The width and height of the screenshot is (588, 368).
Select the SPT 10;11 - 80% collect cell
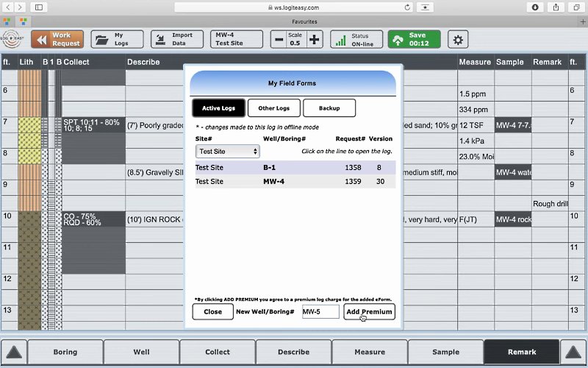pyautogui.click(x=93, y=125)
